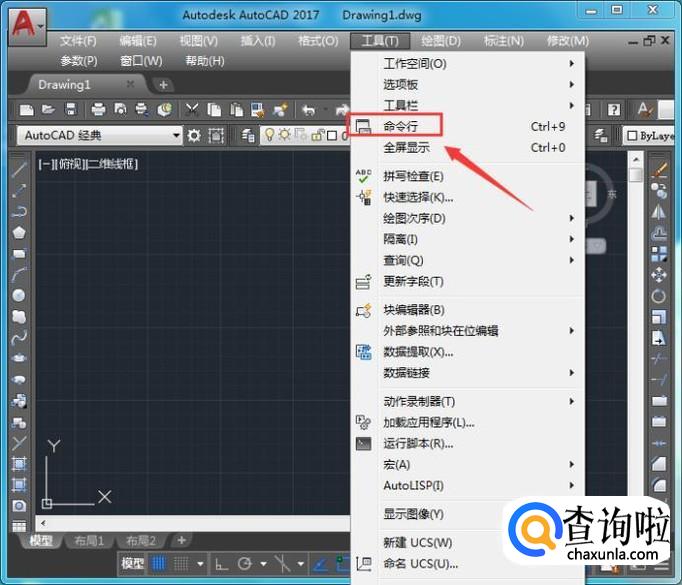Click layer color square swatch
The image size is (682, 585).
pos(332,136)
